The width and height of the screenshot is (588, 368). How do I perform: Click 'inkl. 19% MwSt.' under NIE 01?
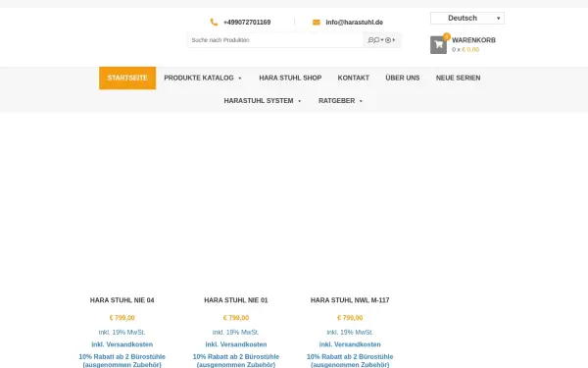pos(236,333)
